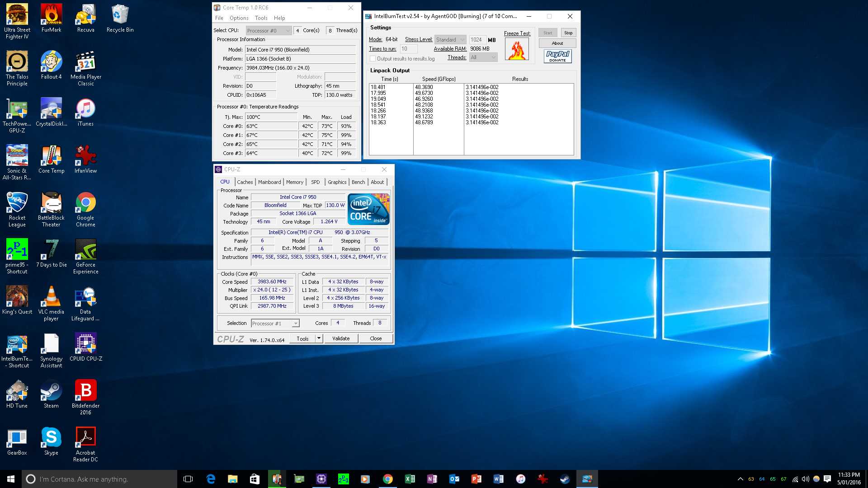Open Media Player Classic shortcut
This screenshot has height=488, width=868.
85,68
